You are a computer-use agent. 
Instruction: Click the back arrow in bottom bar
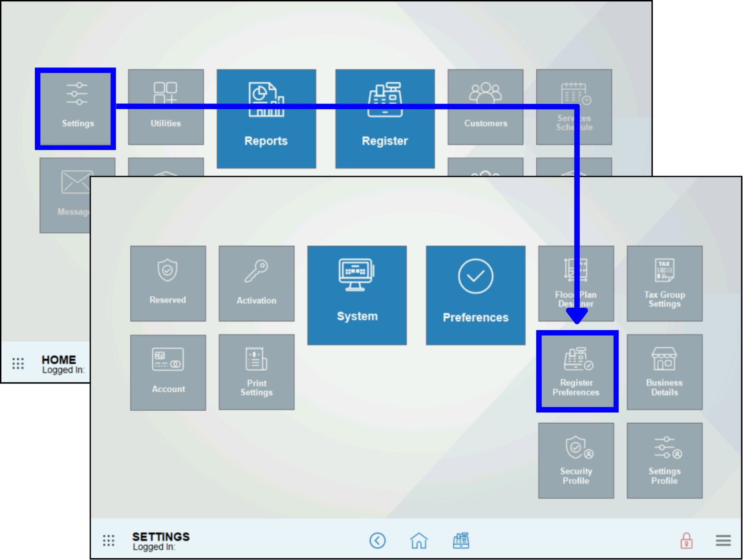pos(377,540)
